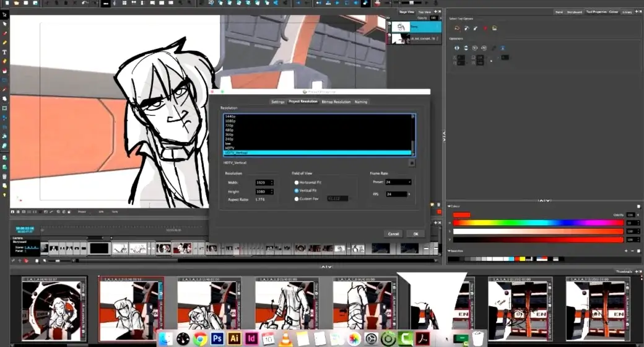Click first panel thumbnail in Thumbnails view

point(54,310)
